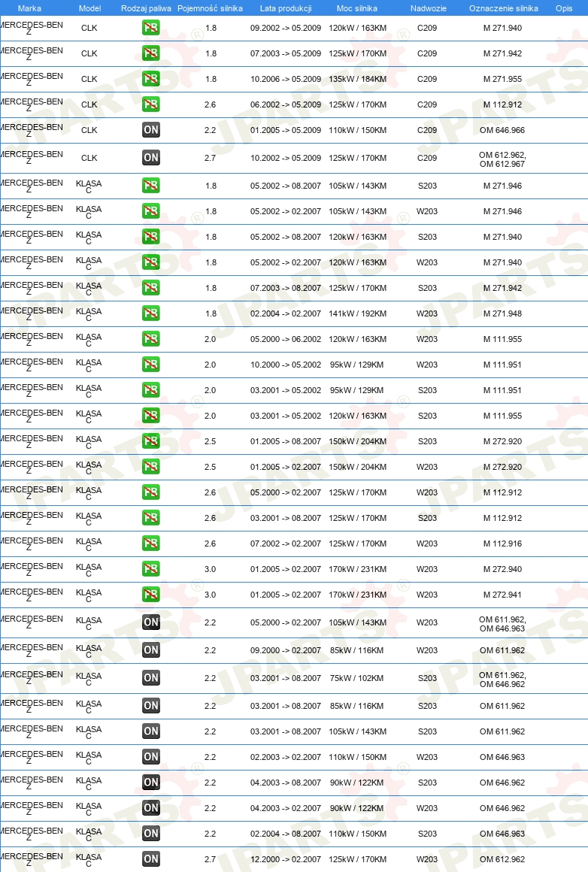Click production years '05.2000 -> 06.2002'

(286, 339)
